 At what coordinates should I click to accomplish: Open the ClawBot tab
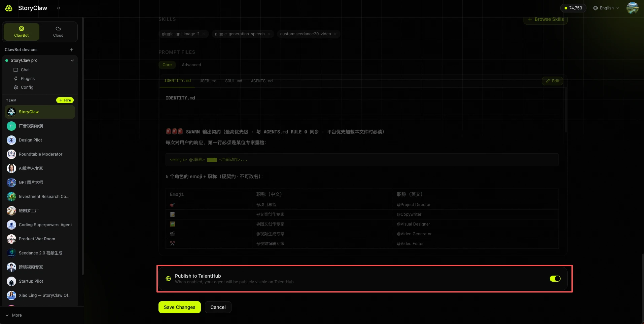tap(22, 32)
